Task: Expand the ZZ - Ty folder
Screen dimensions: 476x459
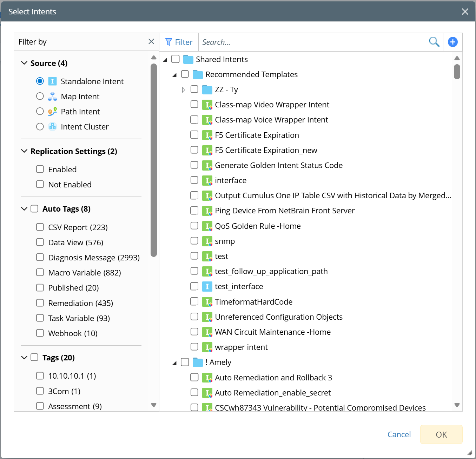Action: [183, 89]
